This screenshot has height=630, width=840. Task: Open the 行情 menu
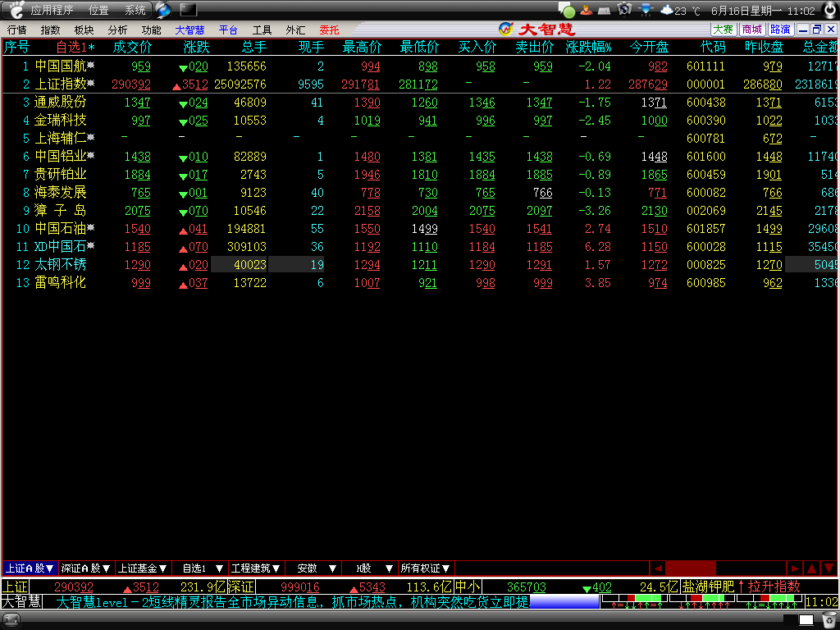pyautogui.click(x=16, y=30)
